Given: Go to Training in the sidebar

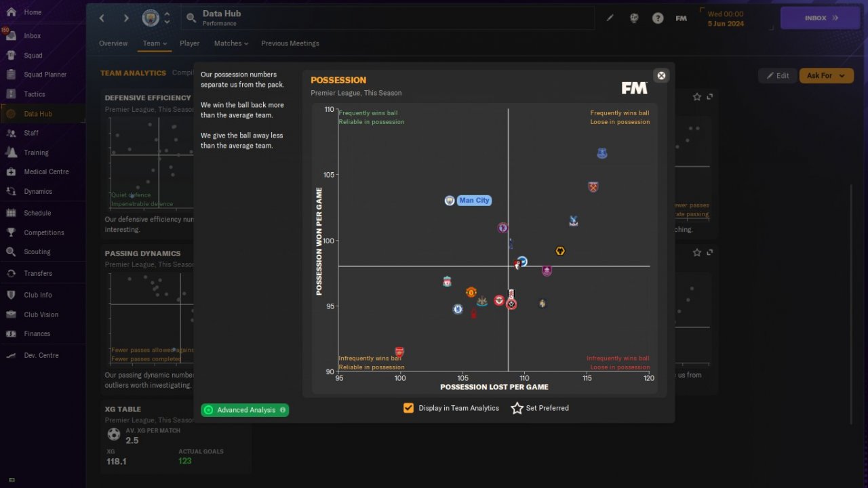Looking at the screenshot, I should (x=36, y=152).
